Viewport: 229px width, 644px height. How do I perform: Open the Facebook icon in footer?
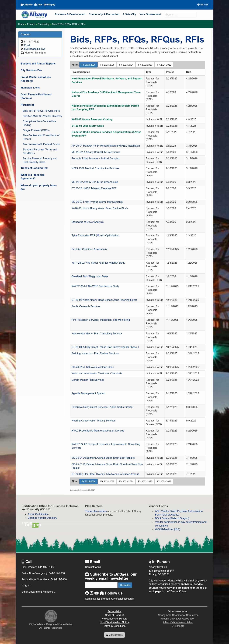point(87,593)
